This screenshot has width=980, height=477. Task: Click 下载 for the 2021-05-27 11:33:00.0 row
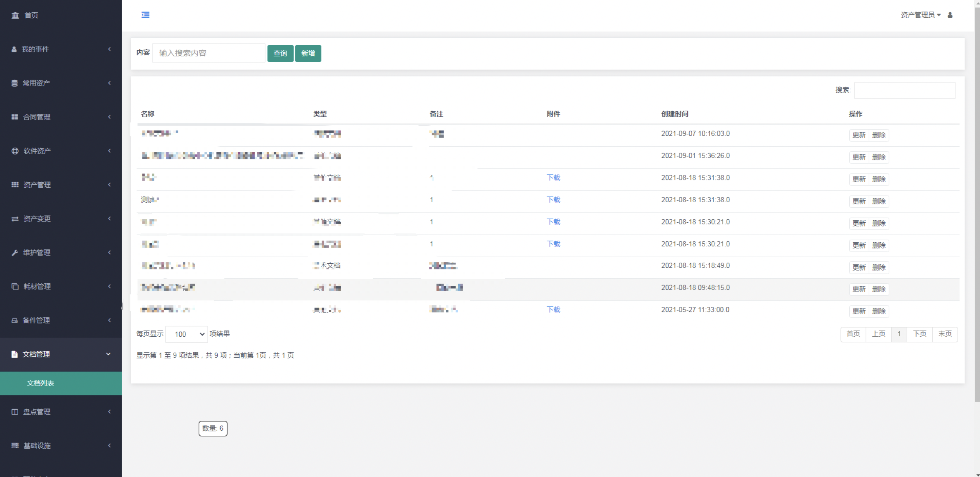click(x=554, y=309)
